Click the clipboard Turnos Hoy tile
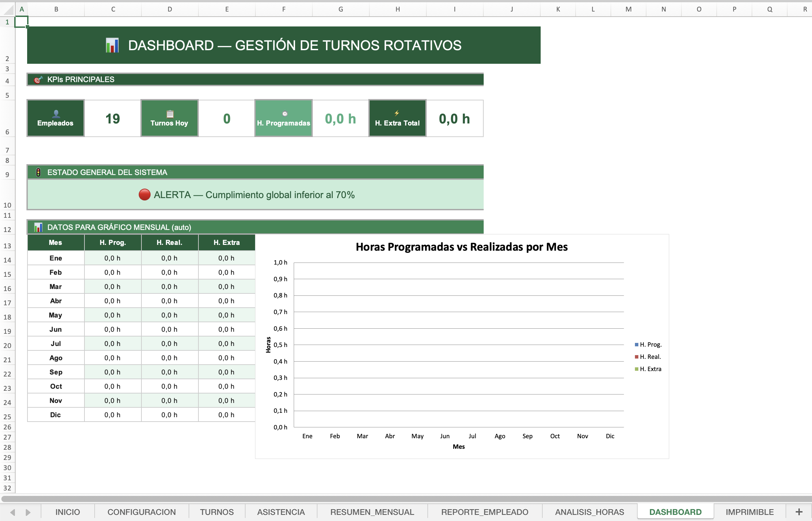The width and height of the screenshot is (812, 521). (x=169, y=118)
